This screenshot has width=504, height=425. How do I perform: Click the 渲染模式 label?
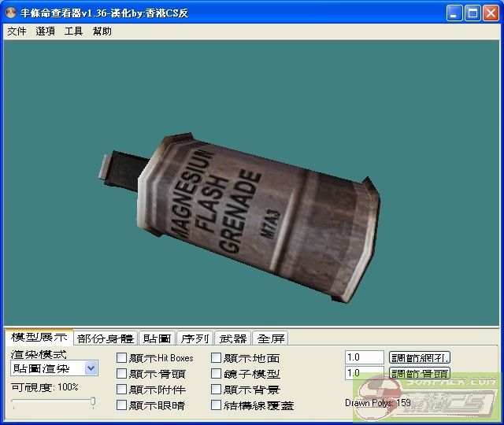click(x=39, y=354)
